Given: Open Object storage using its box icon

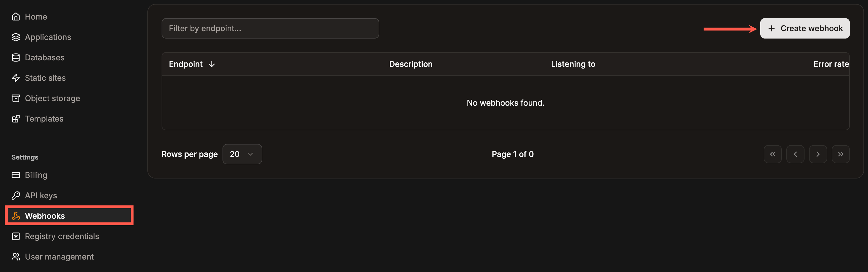Looking at the screenshot, I should point(16,98).
